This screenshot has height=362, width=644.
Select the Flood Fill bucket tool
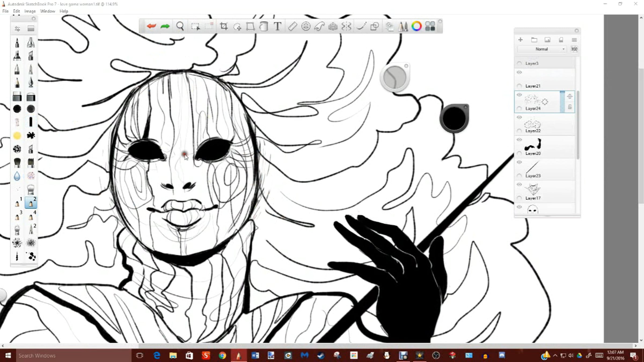(x=264, y=26)
